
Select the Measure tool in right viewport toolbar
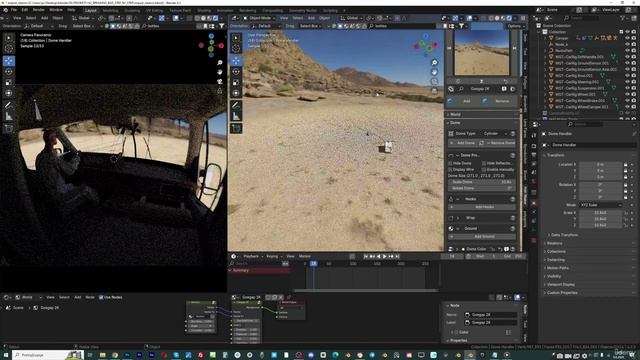click(x=236, y=117)
